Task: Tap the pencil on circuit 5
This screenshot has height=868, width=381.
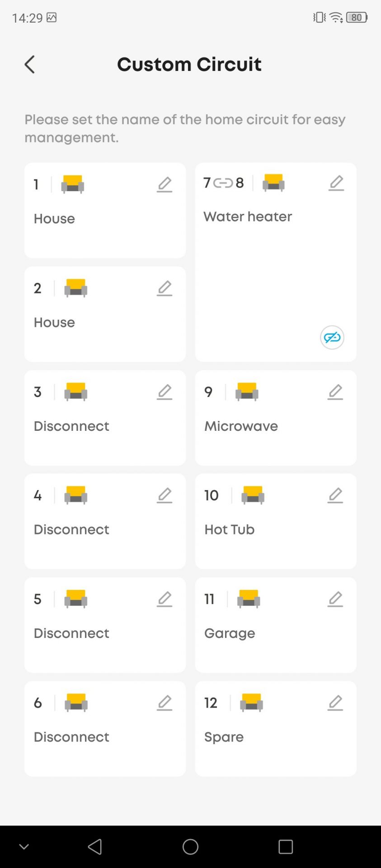Action: pyautogui.click(x=165, y=599)
